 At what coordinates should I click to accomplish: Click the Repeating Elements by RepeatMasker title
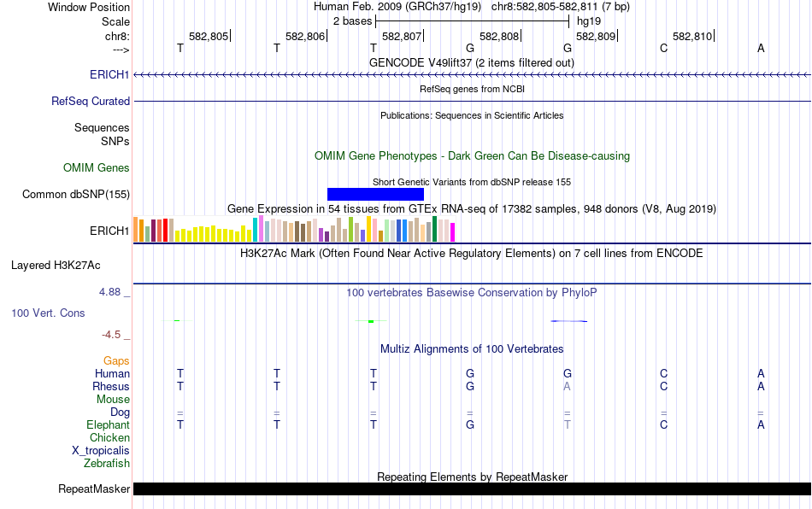pos(472,477)
